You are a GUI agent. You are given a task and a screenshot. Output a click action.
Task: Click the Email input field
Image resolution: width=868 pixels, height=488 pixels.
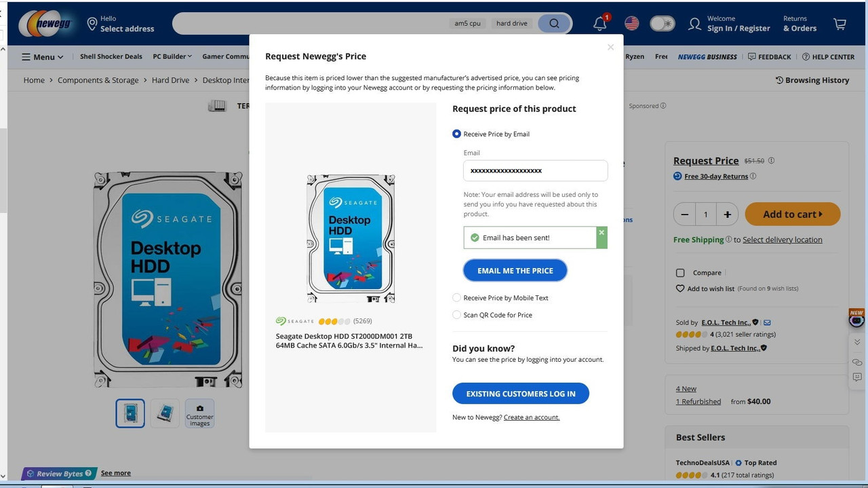click(536, 171)
